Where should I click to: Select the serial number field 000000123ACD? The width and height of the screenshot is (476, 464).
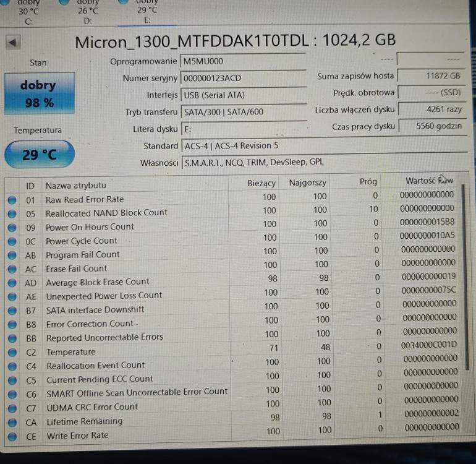243,78
